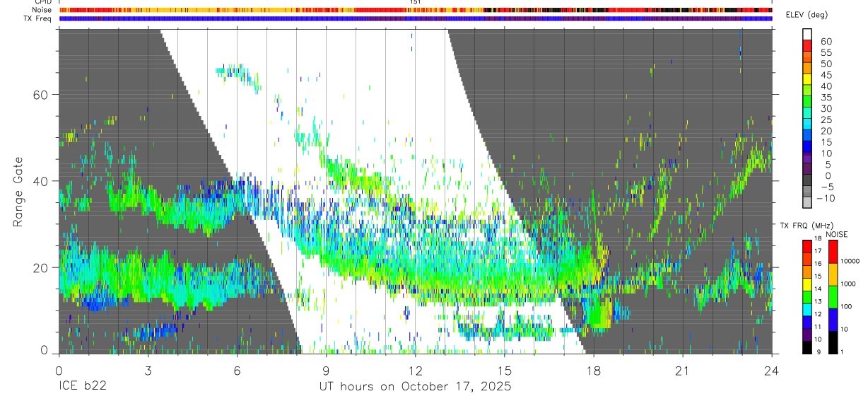This screenshot has height=401, width=868.
Task: Click the yellow ELEV segment between 40 and 45
Action: tap(807, 79)
